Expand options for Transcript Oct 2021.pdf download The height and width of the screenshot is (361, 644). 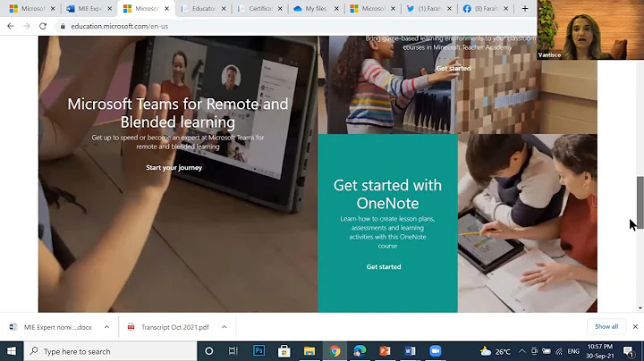click(x=225, y=327)
